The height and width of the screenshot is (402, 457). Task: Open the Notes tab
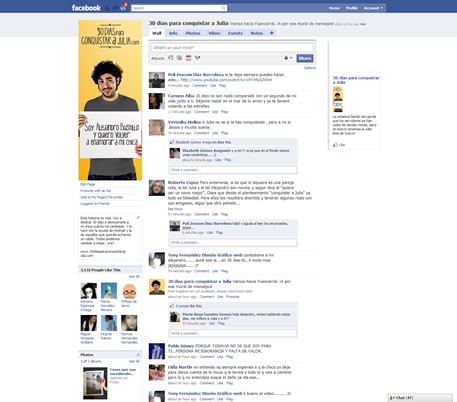[x=257, y=33]
